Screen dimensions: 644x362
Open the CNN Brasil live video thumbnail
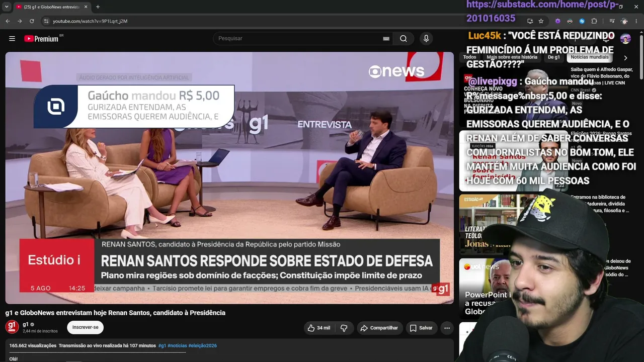[x=513, y=98]
